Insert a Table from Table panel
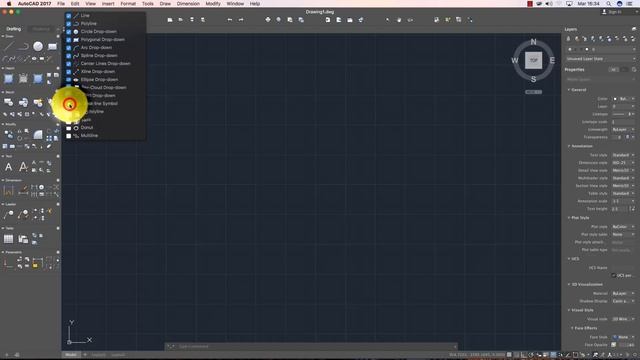Viewport: 640px width, 360px height. click(x=9, y=239)
